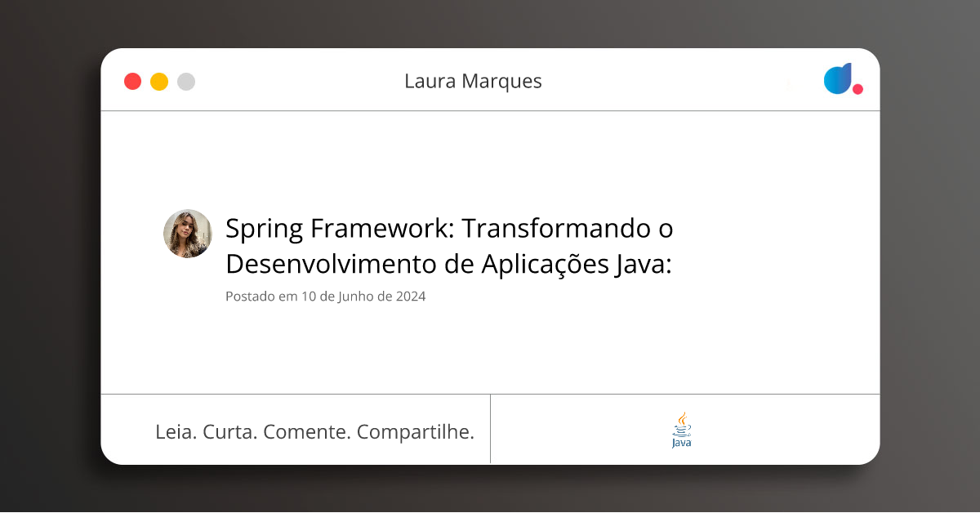
Task: Click the gray window dot
Action: tap(186, 82)
